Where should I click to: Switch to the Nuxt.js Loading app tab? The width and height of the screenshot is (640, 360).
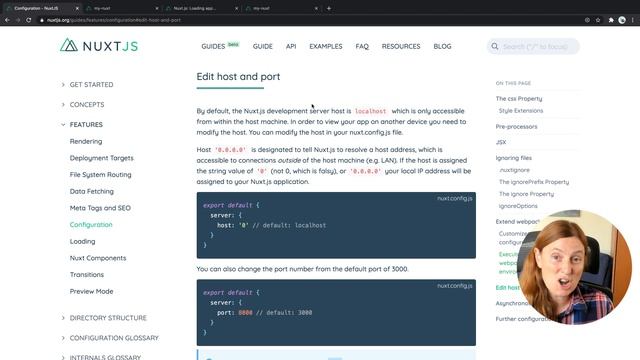[x=202, y=8]
